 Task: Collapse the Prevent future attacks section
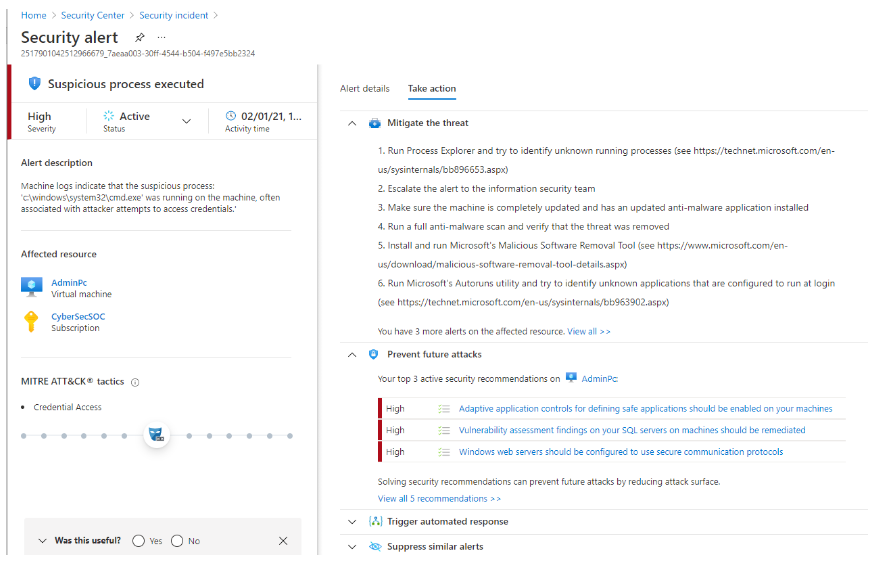coord(352,355)
